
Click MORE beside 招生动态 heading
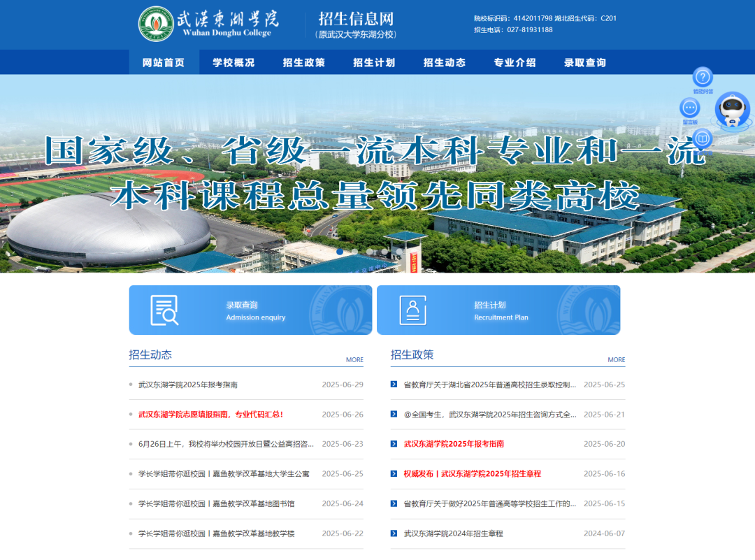click(x=354, y=359)
